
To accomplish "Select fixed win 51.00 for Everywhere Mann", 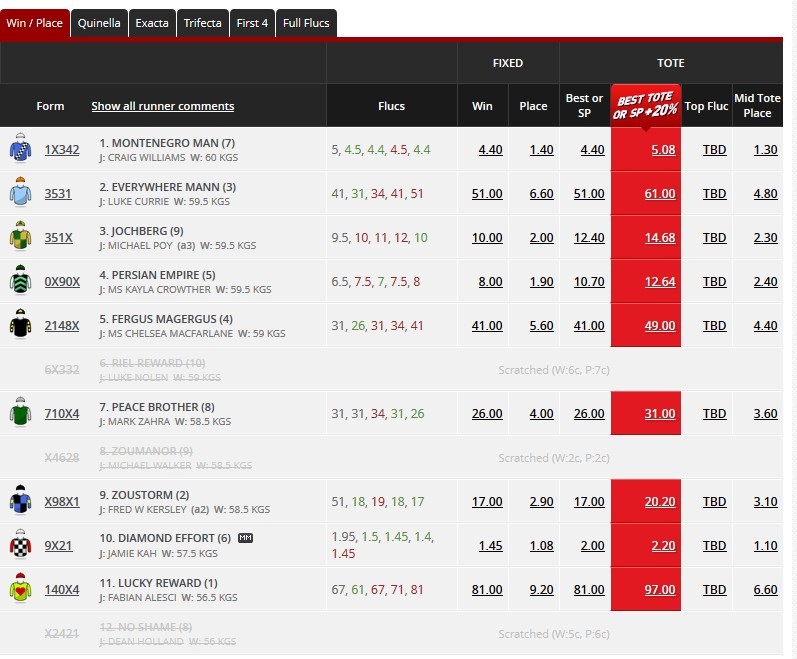I will [x=487, y=194].
